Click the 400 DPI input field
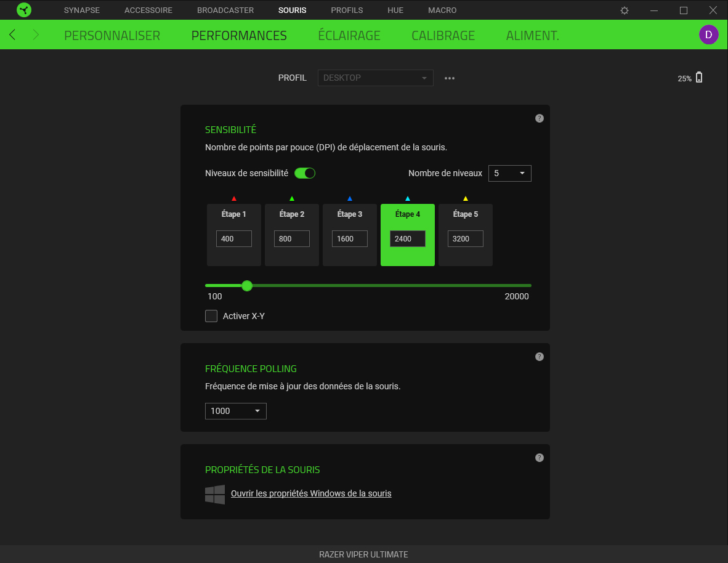 click(234, 239)
